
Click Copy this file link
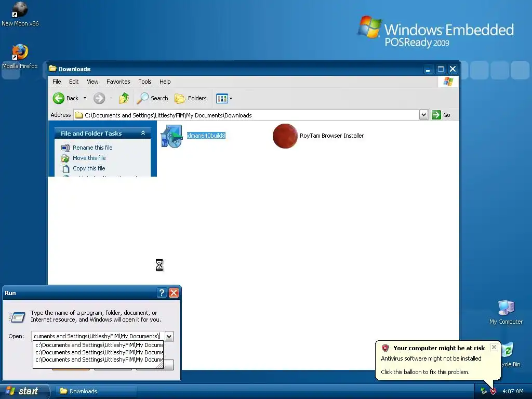pyautogui.click(x=89, y=168)
